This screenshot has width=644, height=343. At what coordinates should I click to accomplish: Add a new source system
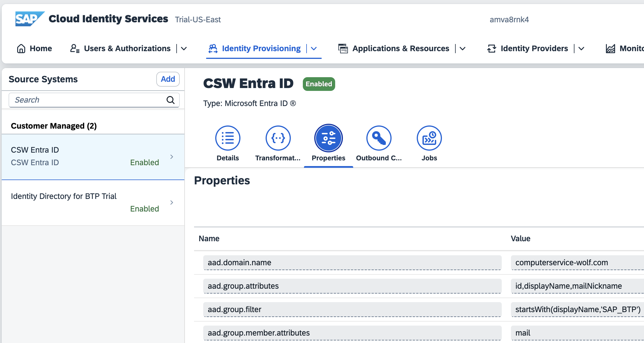point(168,79)
